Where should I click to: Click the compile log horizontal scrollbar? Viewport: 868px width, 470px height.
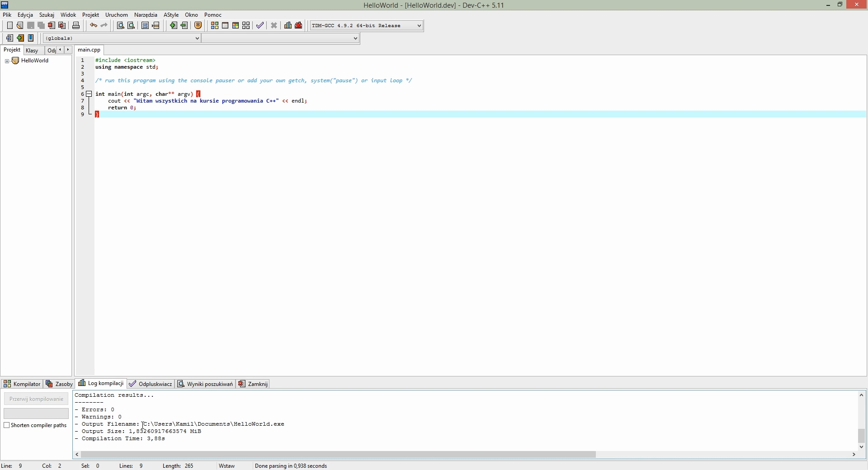(x=338, y=455)
